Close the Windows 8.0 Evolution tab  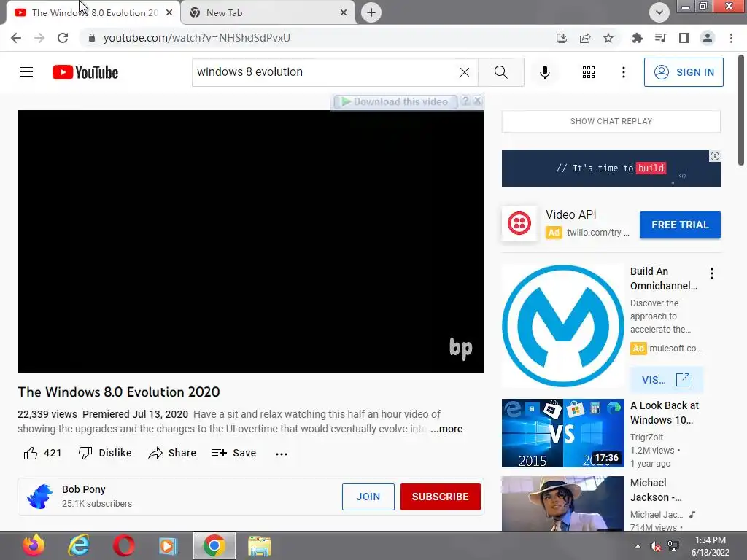coord(169,13)
